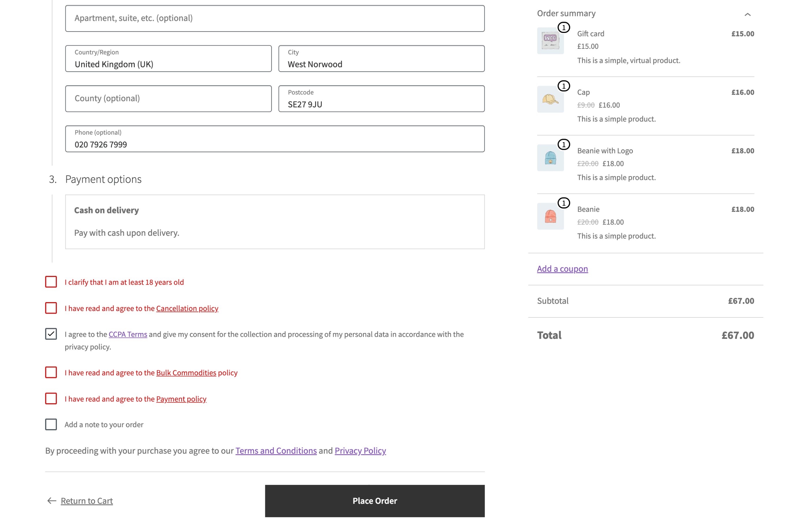This screenshot has height=532, width=808.
Task: Click the Postcode field containing SE27 9JU
Action: click(381, 98)
